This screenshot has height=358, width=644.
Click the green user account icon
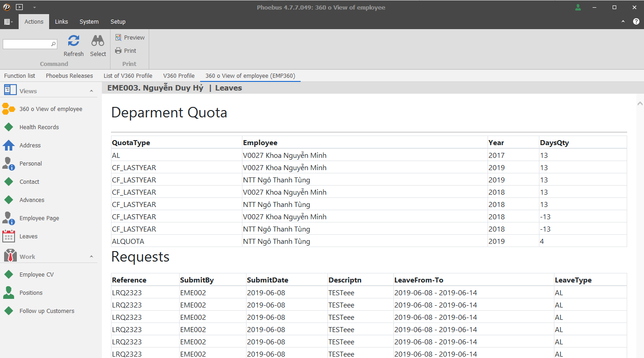578,7
